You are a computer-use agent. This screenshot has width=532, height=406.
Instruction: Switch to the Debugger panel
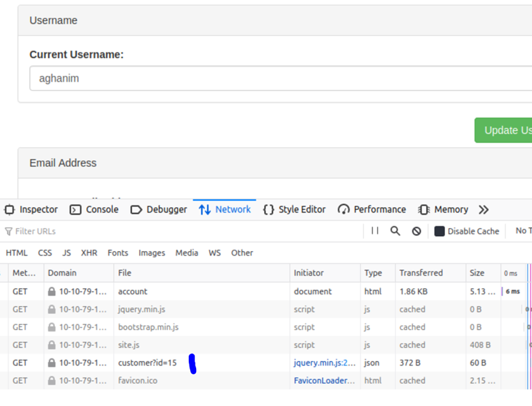[159, 210]
